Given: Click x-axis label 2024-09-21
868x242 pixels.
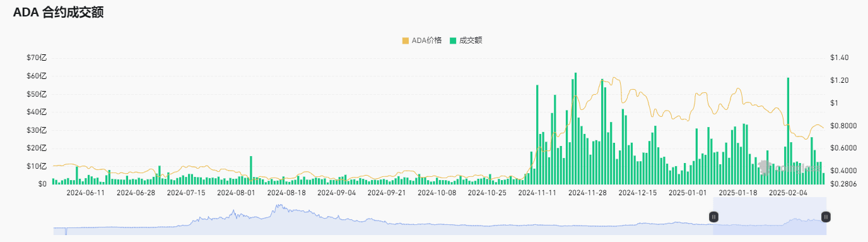Looking at the screenshot, I should point(387,193).
